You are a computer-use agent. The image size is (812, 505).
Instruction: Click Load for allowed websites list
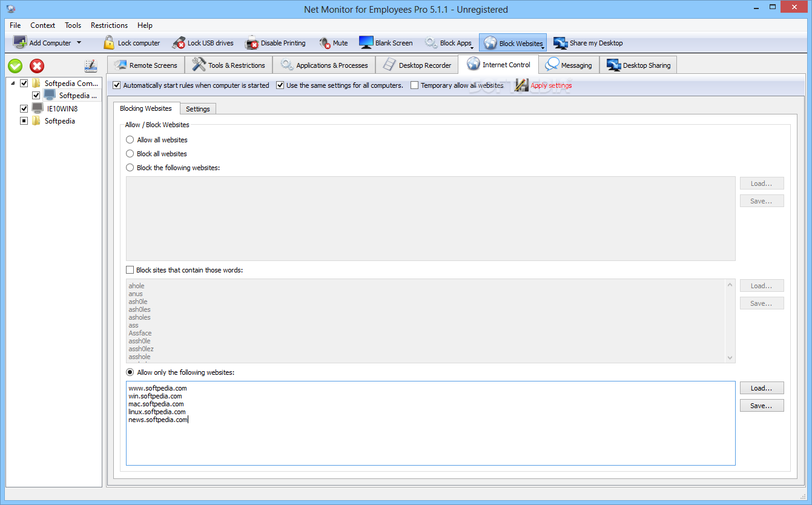coord(762,388)
